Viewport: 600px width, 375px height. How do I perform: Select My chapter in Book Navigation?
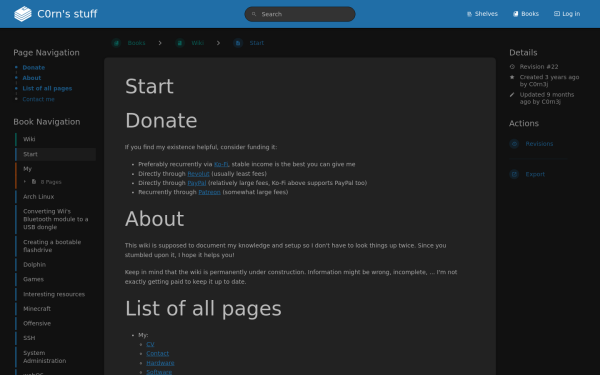[55, 169]
